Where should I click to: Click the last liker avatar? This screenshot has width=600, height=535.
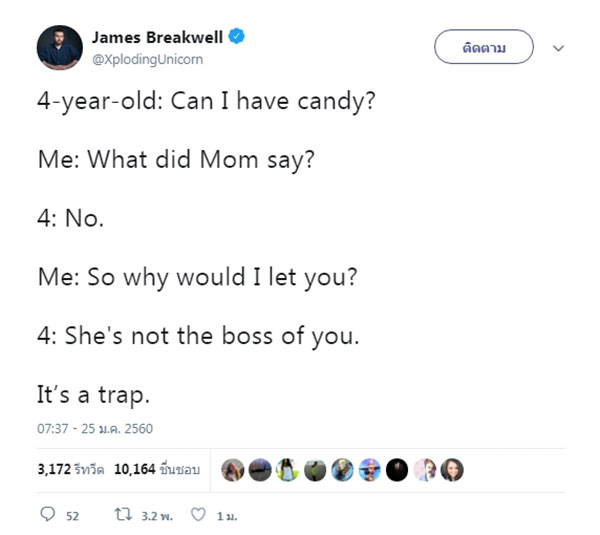(x=450, y=470)
